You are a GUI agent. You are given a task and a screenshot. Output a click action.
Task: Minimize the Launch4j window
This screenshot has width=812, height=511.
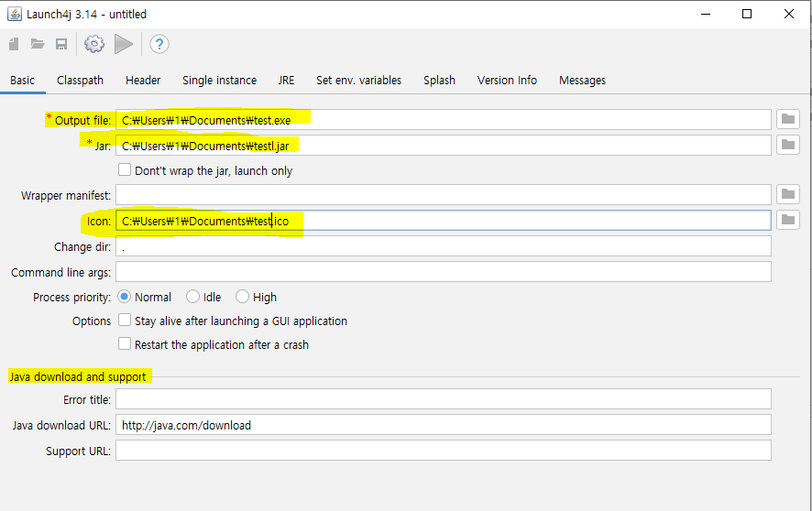click(706, 14)
